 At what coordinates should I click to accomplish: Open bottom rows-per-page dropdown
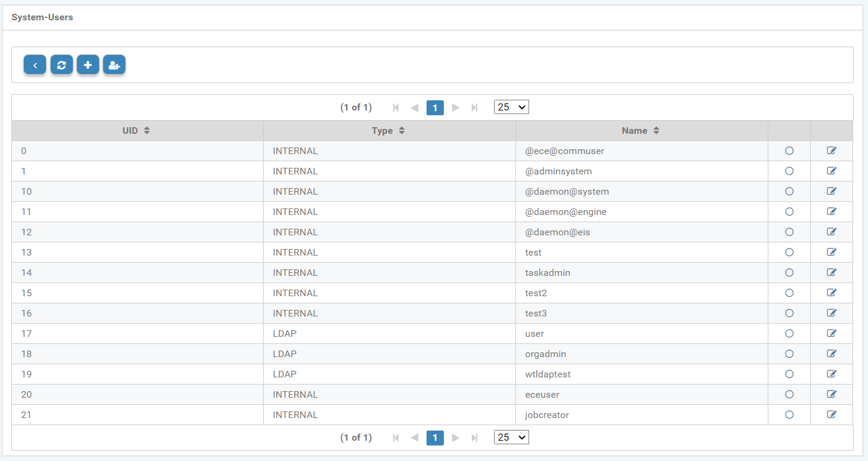(x=511, y=437)
